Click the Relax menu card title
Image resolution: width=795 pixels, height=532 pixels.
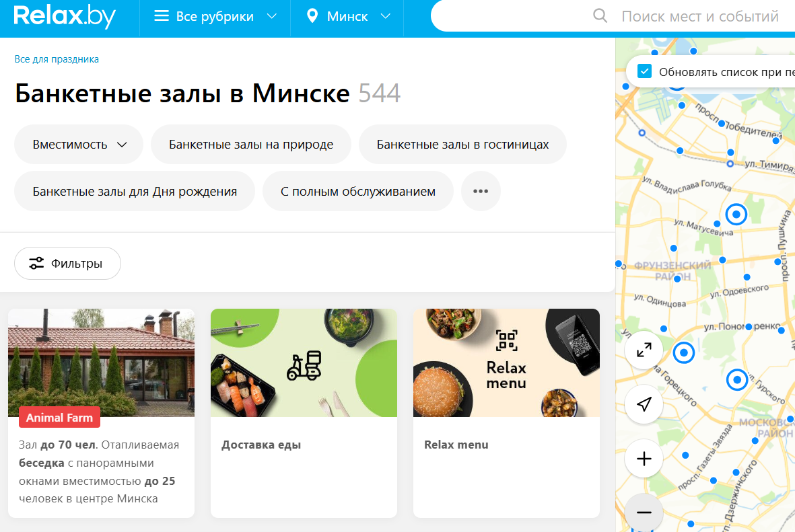(x=456, y=445)
